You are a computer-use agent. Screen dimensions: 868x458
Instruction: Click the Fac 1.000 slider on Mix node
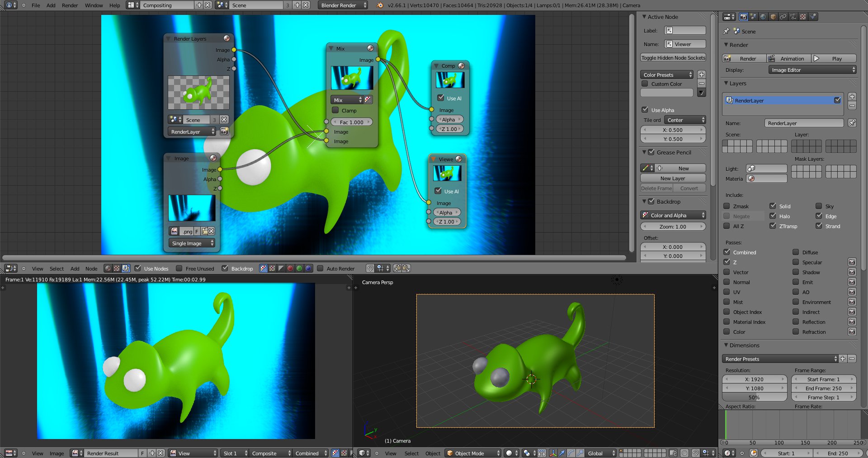click(x=352, y=122)
